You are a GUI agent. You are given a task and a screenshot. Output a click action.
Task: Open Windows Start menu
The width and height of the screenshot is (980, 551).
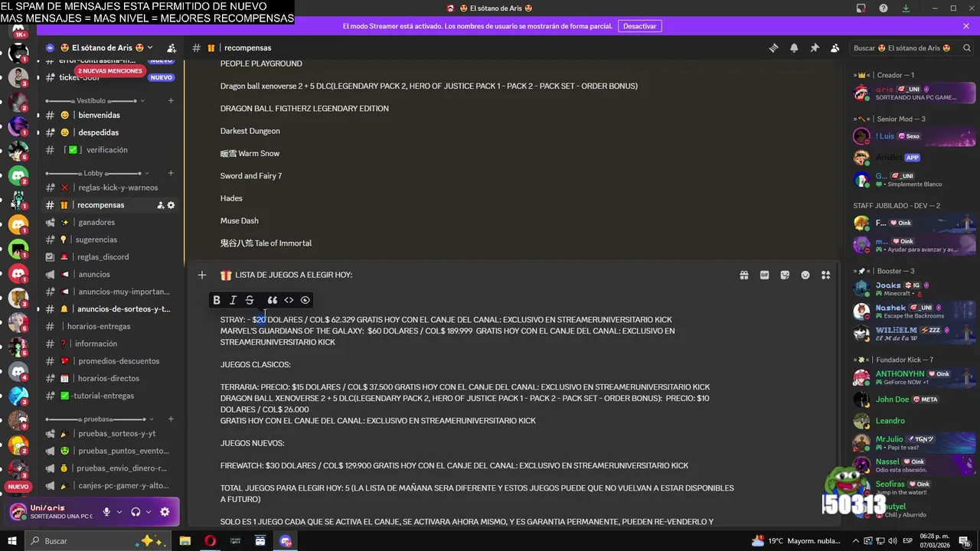tap(12, 541)
